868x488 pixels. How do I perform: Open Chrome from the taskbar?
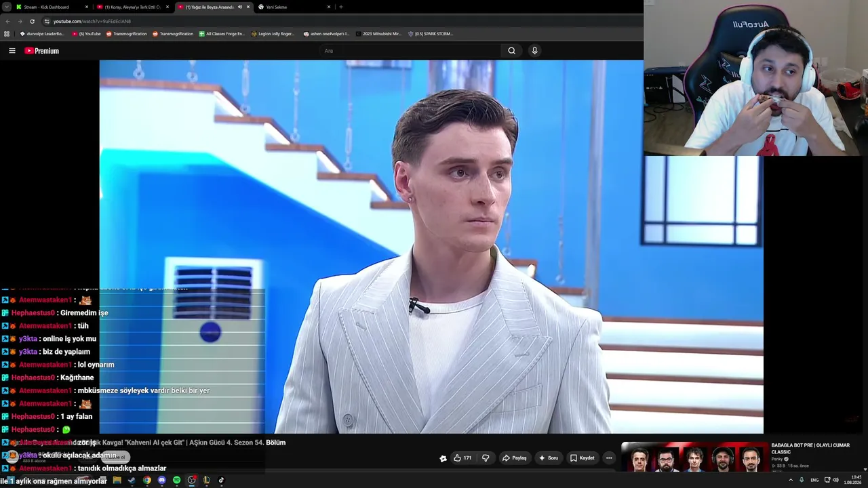point(146,480)
